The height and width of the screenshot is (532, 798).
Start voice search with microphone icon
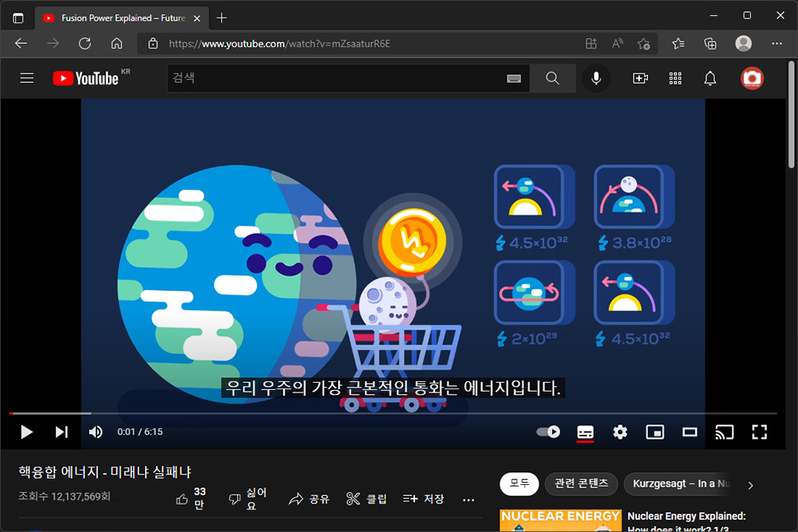(x=596, y=78)
